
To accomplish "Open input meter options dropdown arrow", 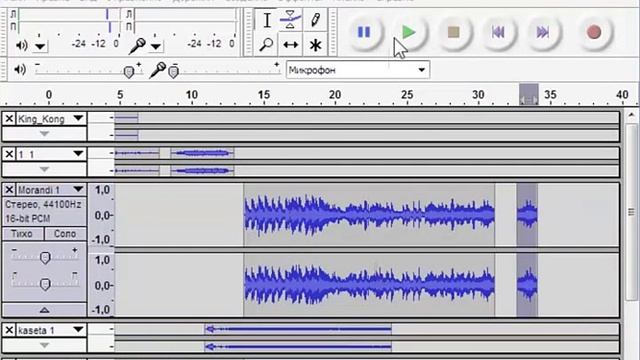I will [x=156, y=46].
